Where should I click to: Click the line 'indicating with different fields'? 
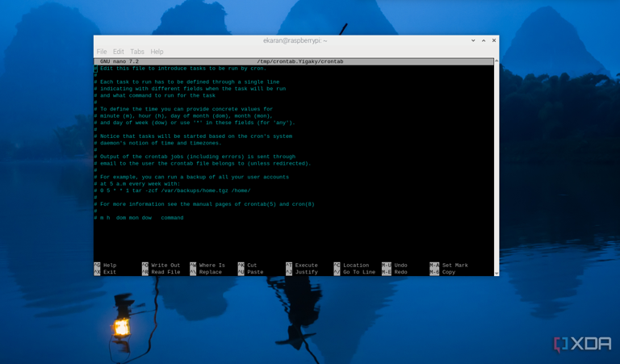tap(190, 89)
